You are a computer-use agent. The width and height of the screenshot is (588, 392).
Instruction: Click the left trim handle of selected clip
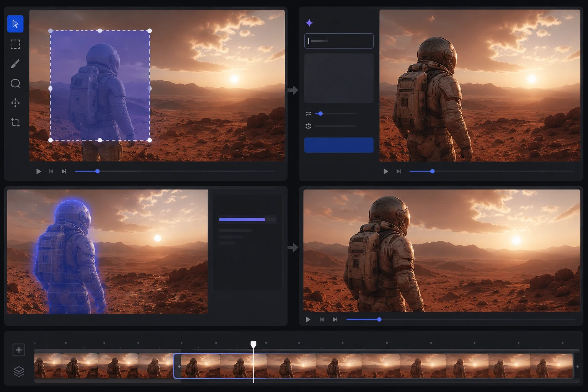[x=178, y=366]
